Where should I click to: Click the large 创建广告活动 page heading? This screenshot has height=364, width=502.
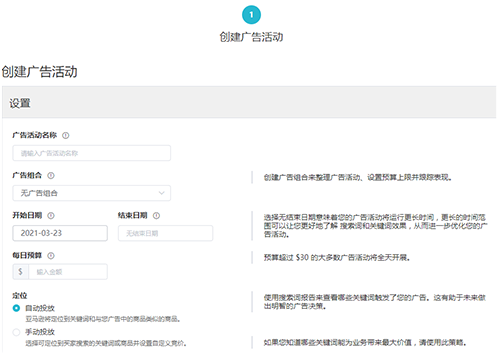[39, 72]
